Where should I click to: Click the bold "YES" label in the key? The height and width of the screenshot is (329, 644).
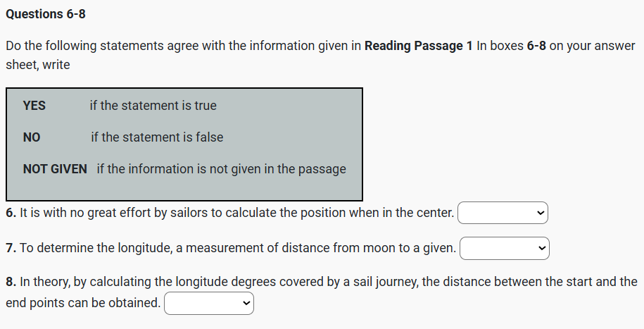coord(34,106)
